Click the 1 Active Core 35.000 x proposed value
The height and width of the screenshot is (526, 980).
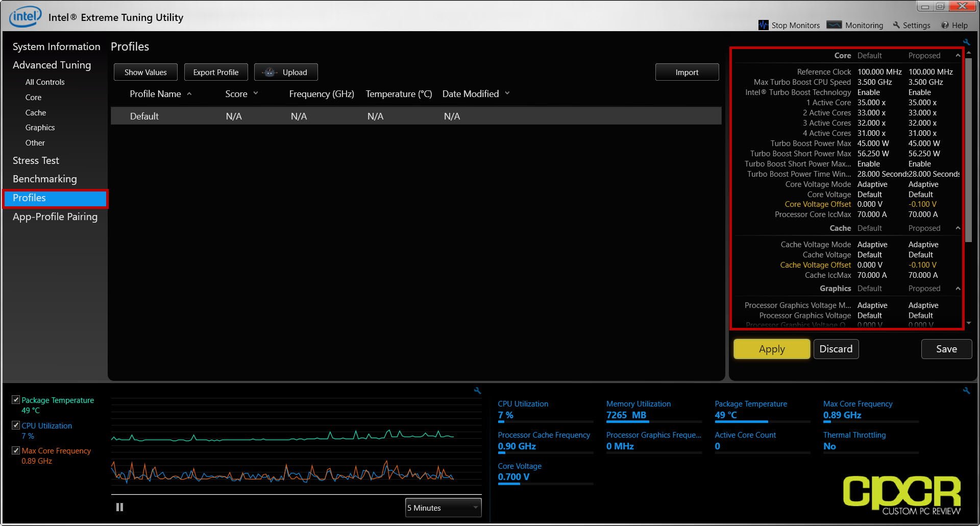pos(922,103)
